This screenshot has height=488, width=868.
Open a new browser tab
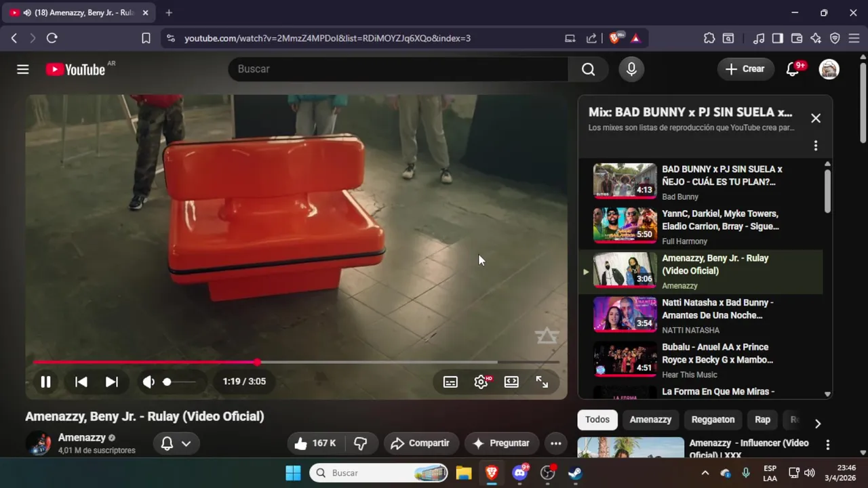point(169,13)
